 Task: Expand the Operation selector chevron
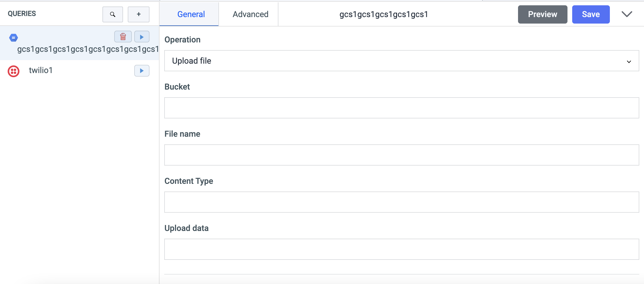point(629,62)
